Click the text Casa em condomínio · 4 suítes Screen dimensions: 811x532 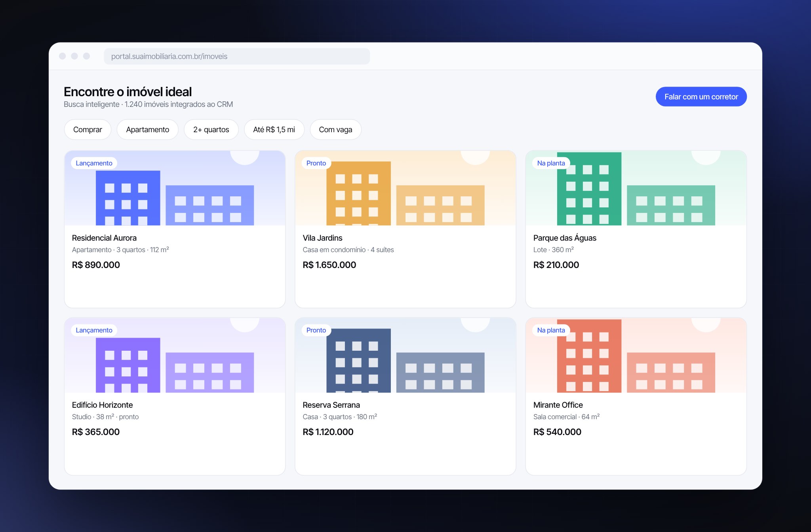(x=348, y=250)
